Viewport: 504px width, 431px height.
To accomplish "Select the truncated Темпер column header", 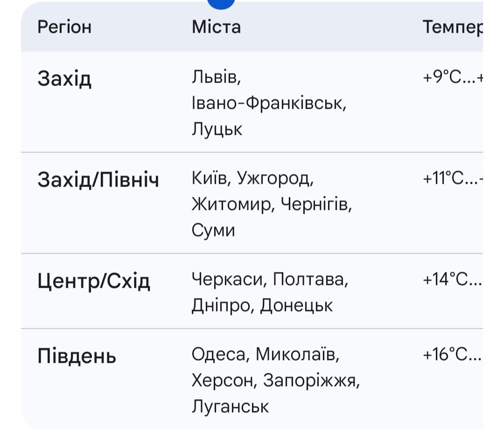I will tap(451, 27).
